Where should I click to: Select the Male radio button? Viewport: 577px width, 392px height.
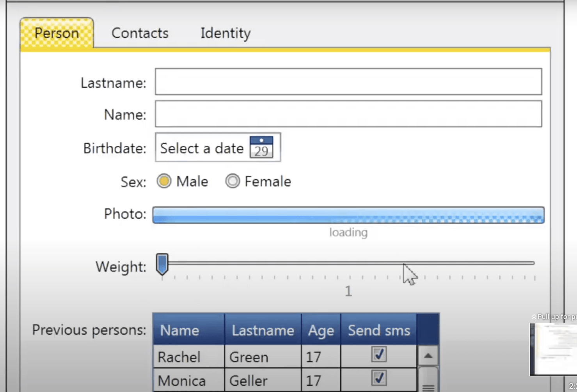coord(164,181)
